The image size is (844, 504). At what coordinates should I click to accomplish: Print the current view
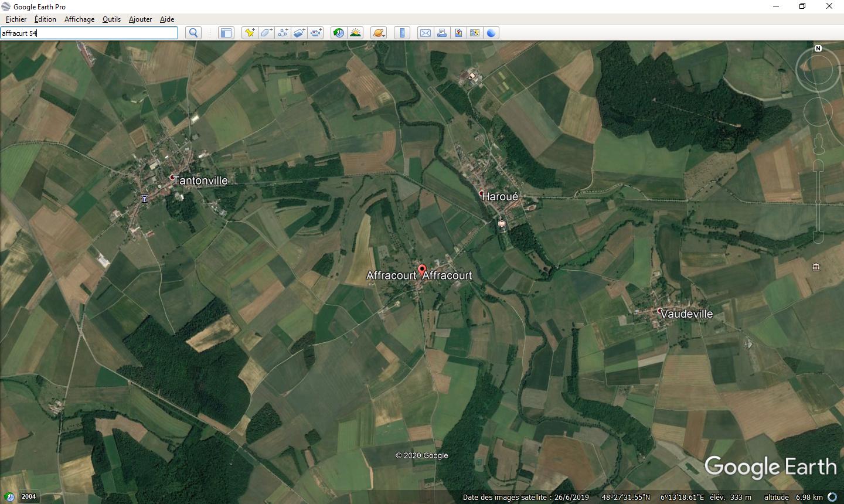pos(442,33)
